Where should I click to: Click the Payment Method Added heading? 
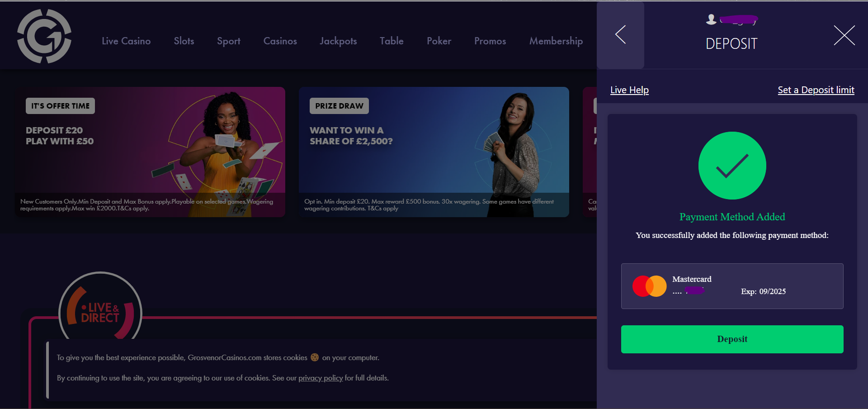tap(732, 217)
